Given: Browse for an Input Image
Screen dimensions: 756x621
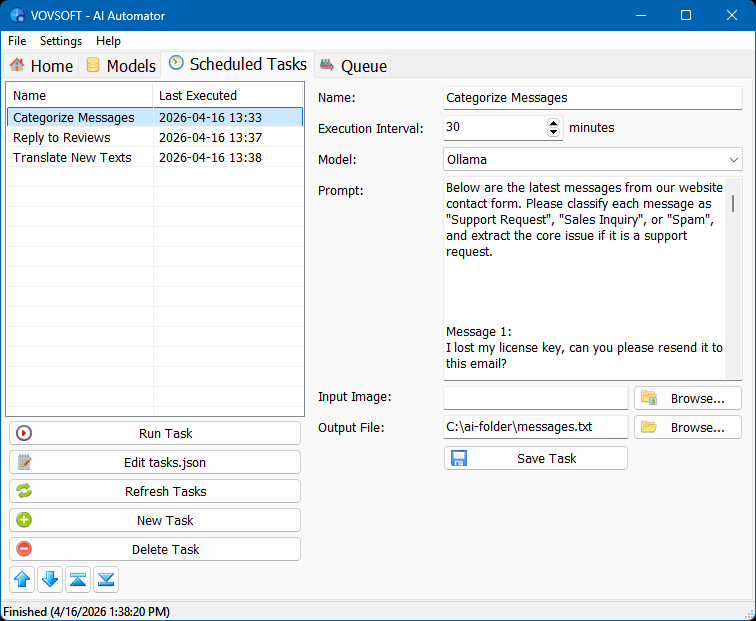Looking at the screenshot, I should pos(688,398).
